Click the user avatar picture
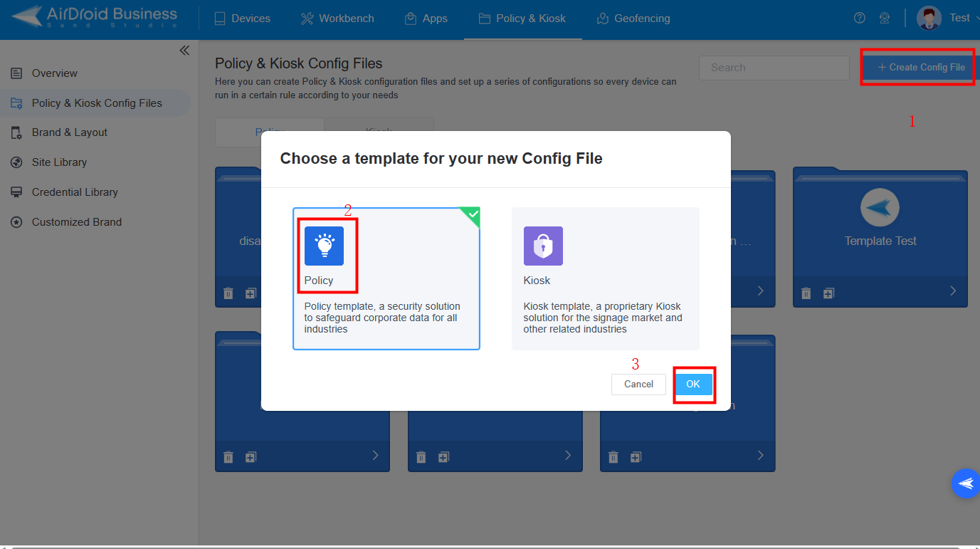 pos(929,19)
